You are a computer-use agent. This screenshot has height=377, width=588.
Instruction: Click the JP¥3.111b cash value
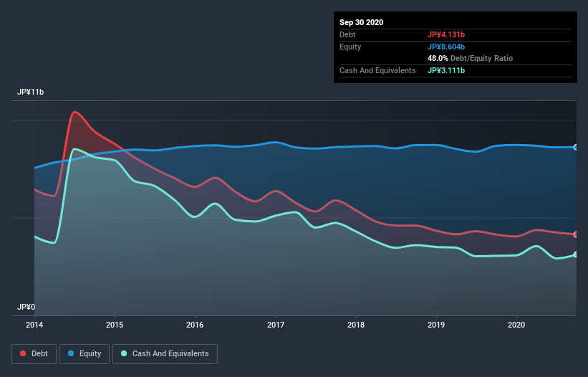[446, 70]
